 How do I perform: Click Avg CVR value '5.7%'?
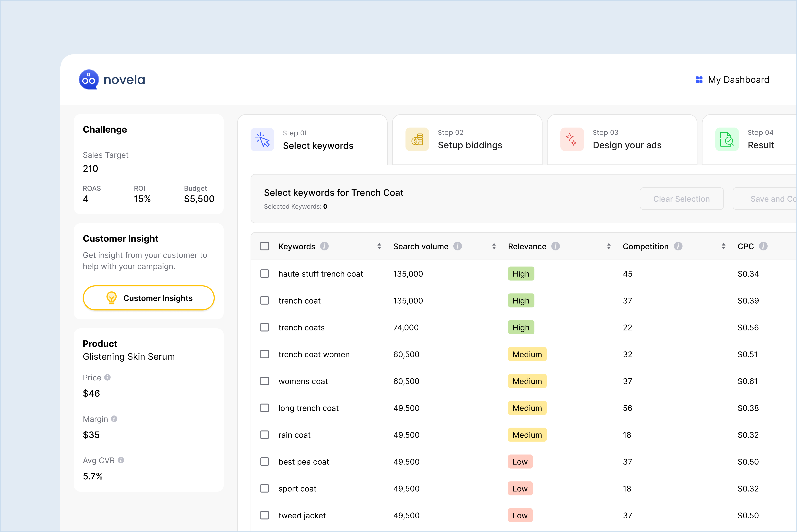click(x=93, y=476)
